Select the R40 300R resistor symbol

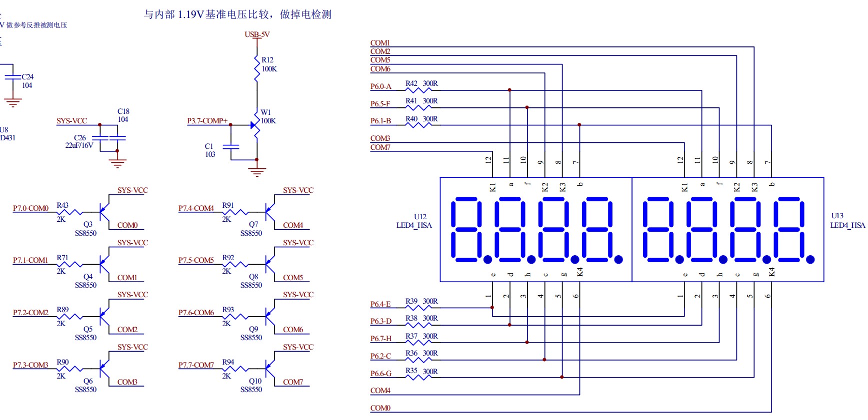coord(418,125)
